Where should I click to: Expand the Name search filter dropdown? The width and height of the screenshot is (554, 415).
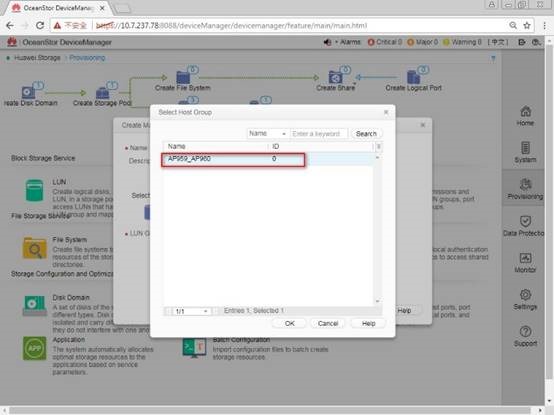pyautogui.click(x=267, y=134)
